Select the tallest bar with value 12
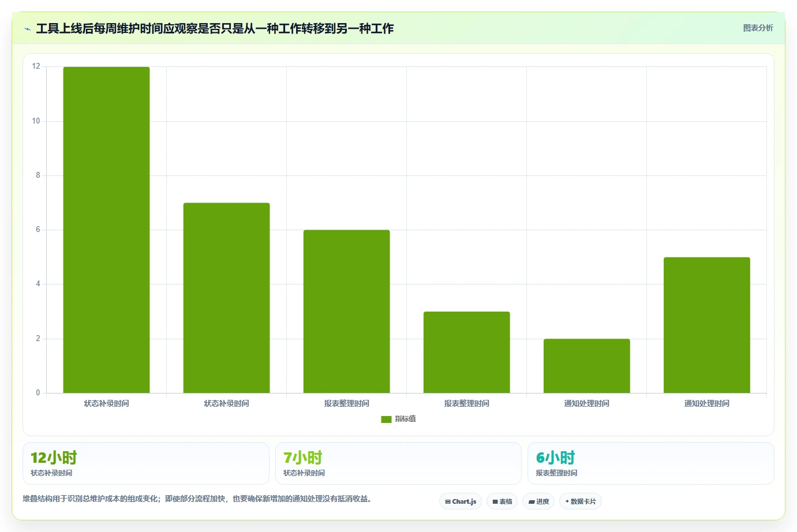The width and height of the screenshot is (797, 532). point(106,230)
